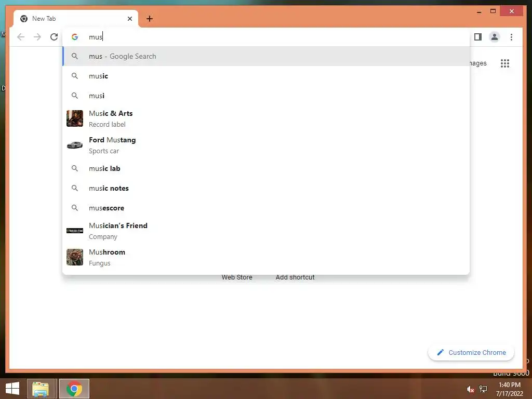Click the muted volume tray icon
This screenshot has width=532, height=399.
point(470,389)
